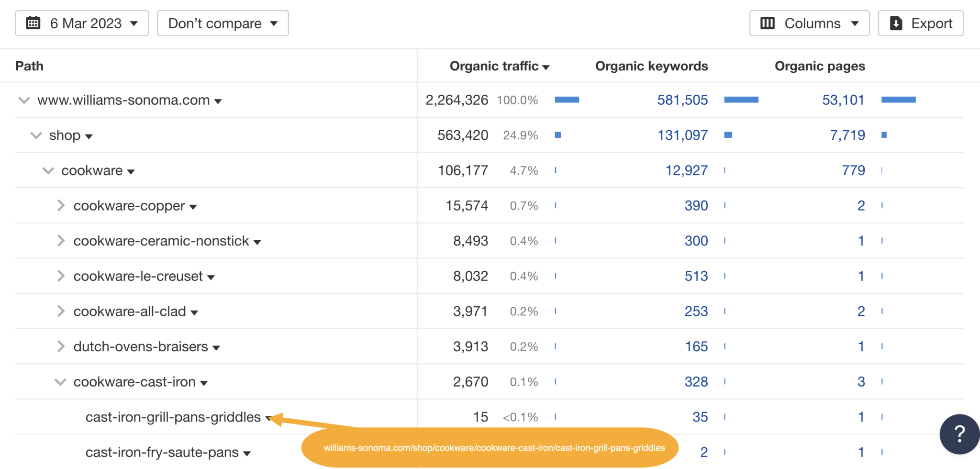Click the columns grid icon
Viewport: 980px width, 469px height.
[768, 22]
